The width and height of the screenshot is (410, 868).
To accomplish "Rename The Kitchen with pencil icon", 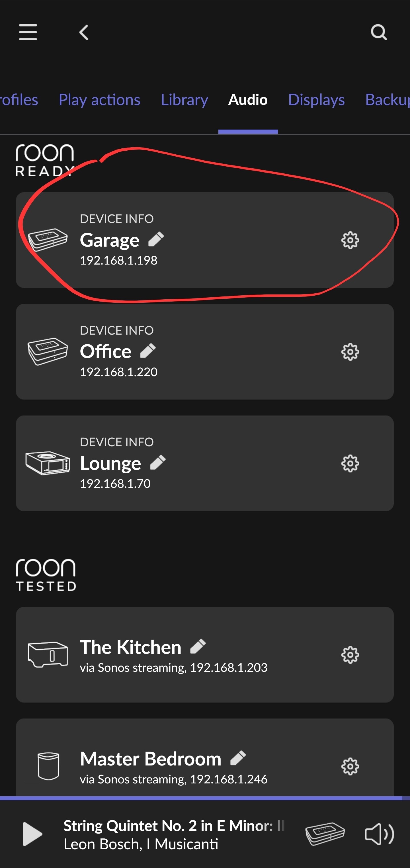I will tap(198, 646).
